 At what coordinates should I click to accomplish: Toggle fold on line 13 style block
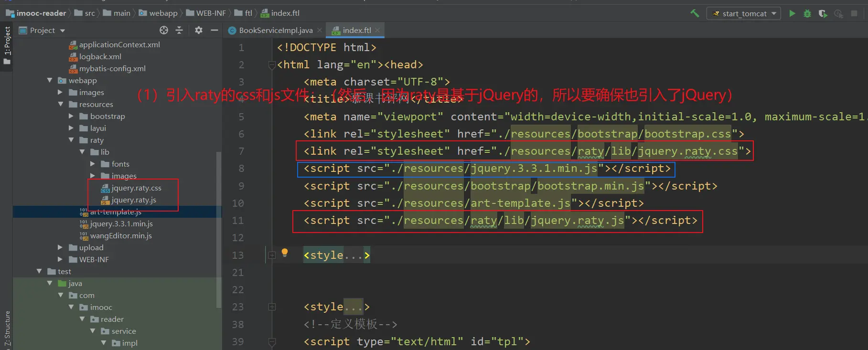click(x=272, y=255)
